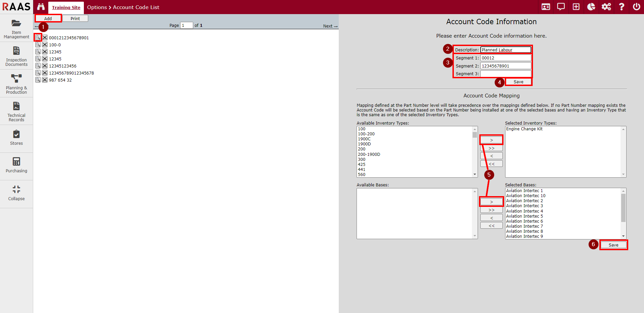The image size is (644, 313).
Task: Open the pie chart reports icon
Action: point(591,7)
